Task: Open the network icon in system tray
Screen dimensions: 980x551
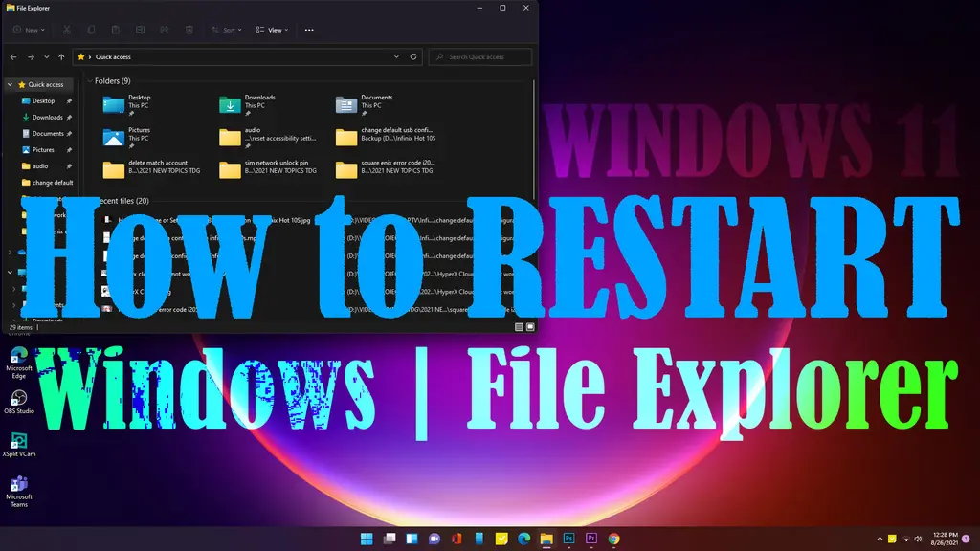Action: [905, 539]
